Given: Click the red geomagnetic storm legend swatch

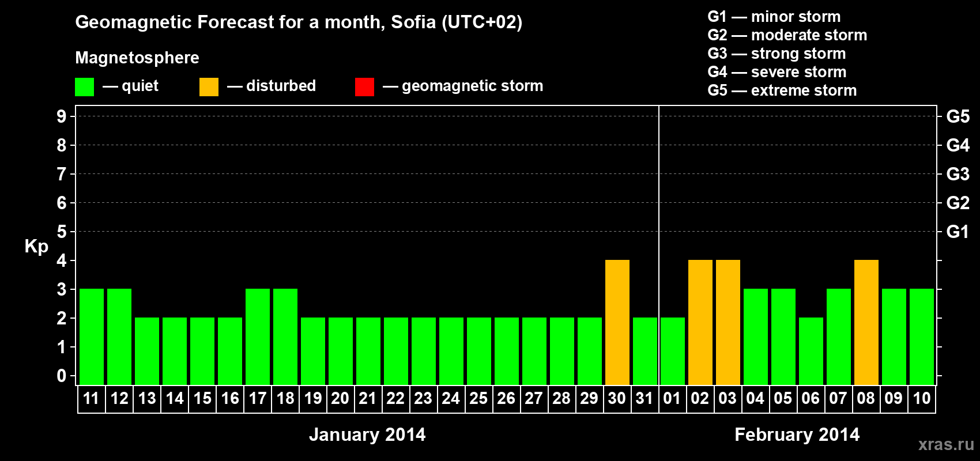Looking at the screenshot, I should (x=364, y=87).
